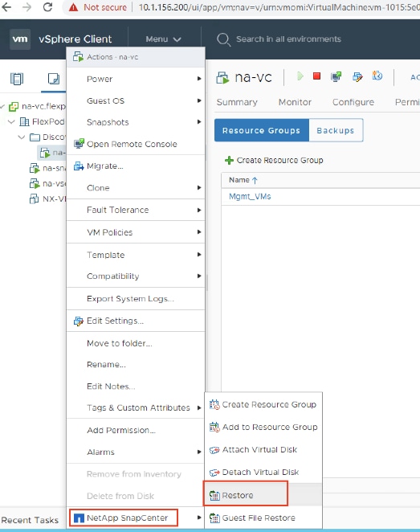
Task: Click the Take Snapshot toolbar icon
Action: [x=377, y=76]
